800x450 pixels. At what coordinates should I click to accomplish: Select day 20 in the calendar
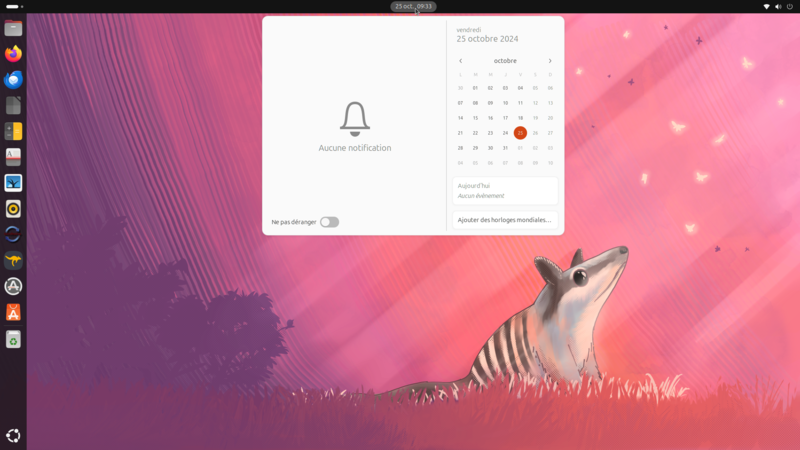(550, 118)
